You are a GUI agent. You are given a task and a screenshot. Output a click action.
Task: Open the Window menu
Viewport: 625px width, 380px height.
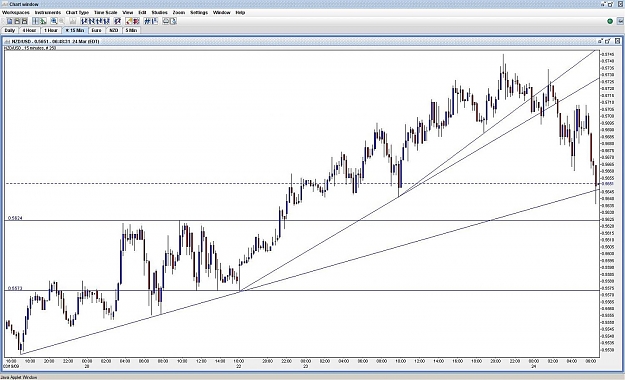coord(222,12)
